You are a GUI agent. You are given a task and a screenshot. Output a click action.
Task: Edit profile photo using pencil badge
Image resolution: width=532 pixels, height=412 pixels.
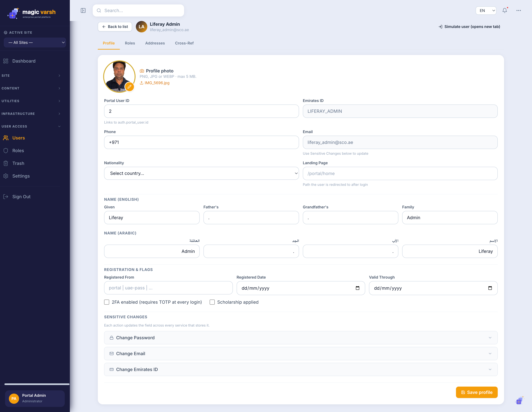[130, 87]
